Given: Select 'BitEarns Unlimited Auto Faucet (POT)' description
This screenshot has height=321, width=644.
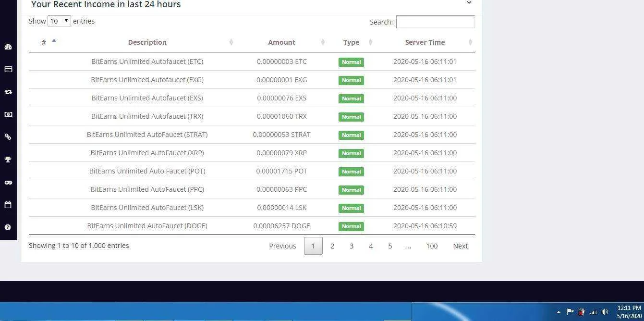Looking at the screenshot, I should click(x=147, y=171).
